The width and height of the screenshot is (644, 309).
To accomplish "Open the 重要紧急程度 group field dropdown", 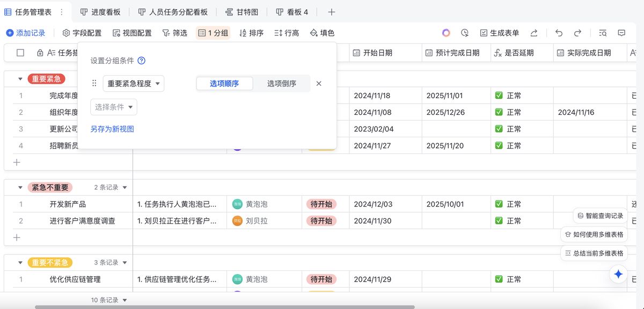I will coord(133,84).
